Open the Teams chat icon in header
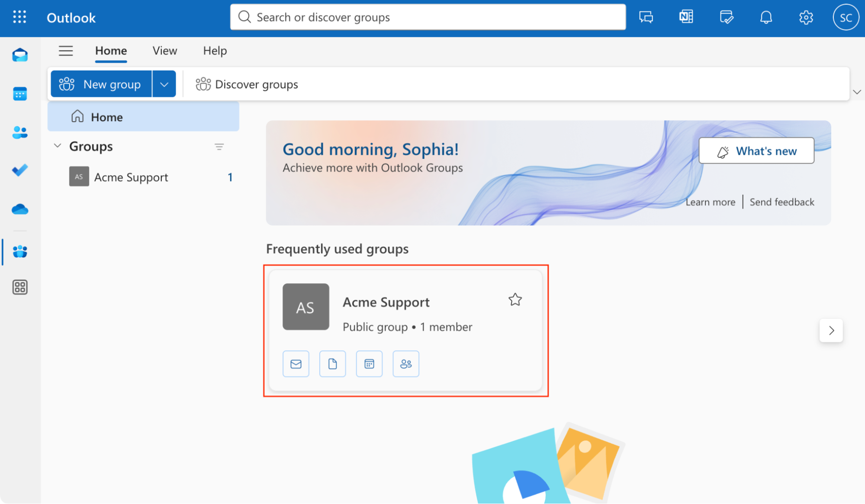865x504 pixels. pos(646,17)
